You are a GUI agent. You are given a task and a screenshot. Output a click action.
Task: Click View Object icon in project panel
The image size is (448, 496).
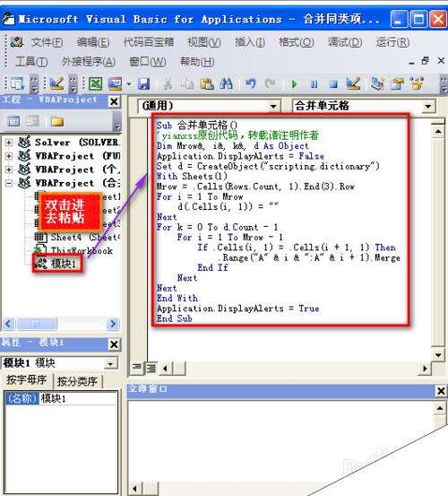(33, 121)
